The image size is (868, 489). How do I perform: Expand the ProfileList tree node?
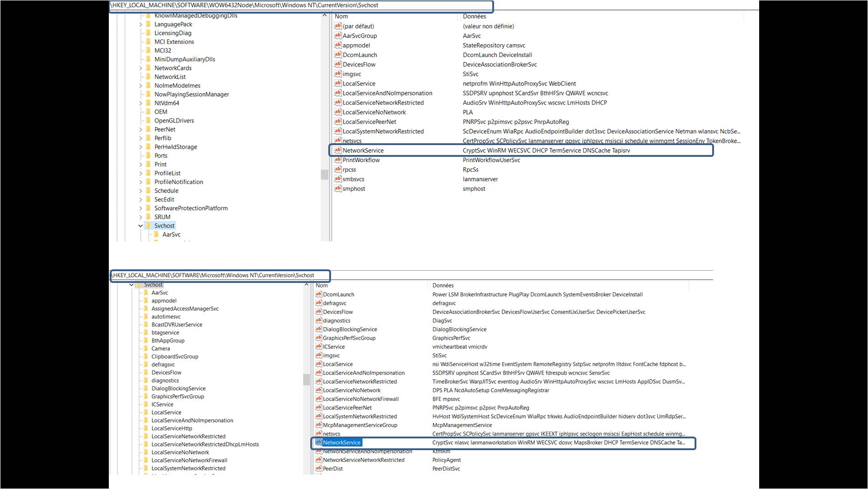click(140, 174)
